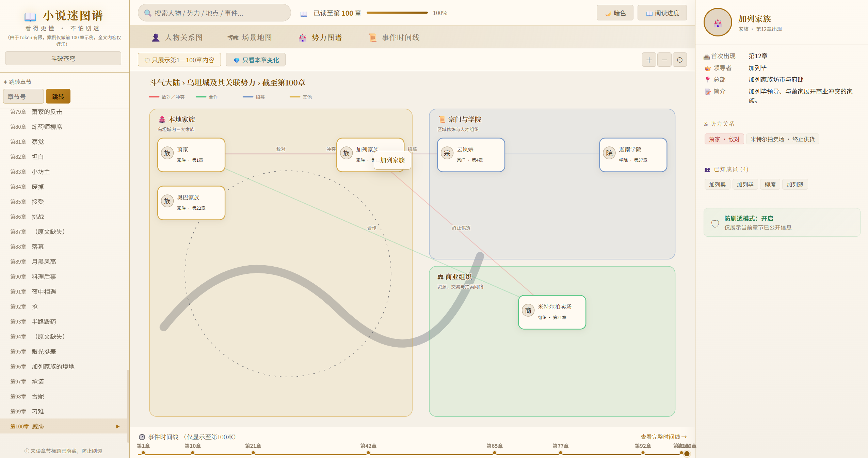Open the 查看完整时间线 link
Image resolution: width=868 pixels, height=458 pixels.
pyautogui.click(x=664, y=437)
